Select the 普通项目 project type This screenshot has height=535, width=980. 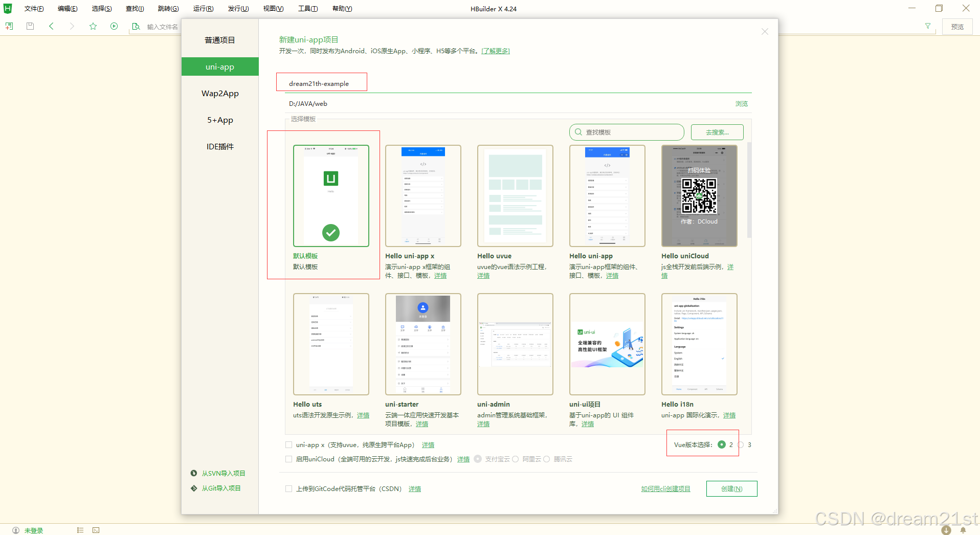click(220, 40)
